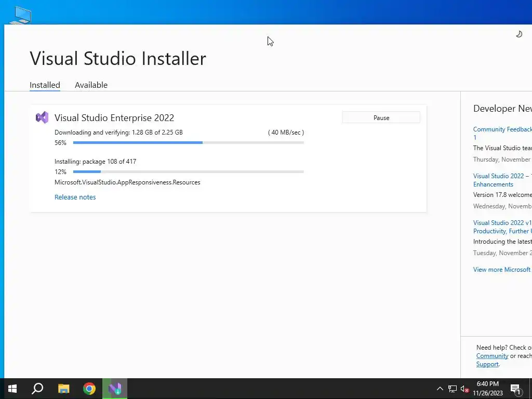532x399 pixels.
Task: Open the Support link
Action: [487, 364]
